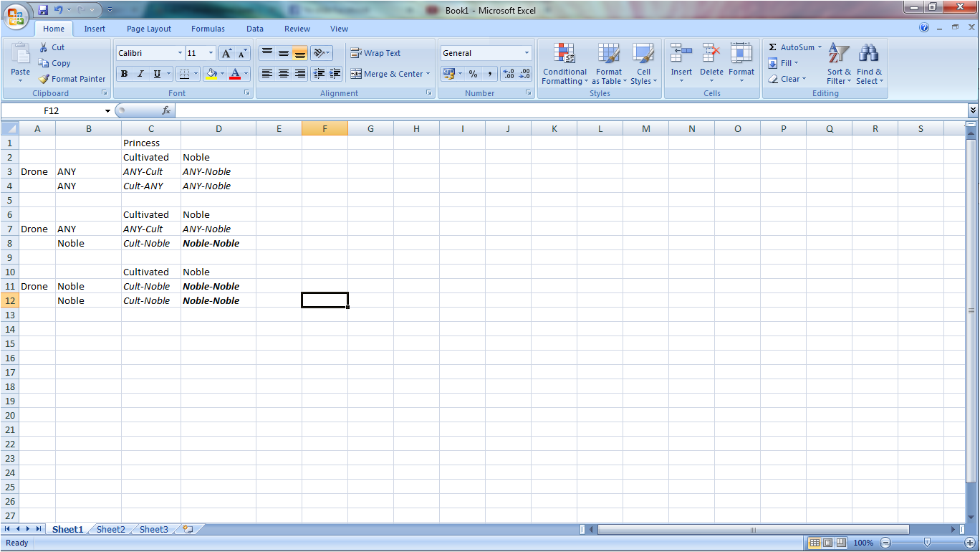Copy the selected cells
Image resolution: width=980 pixels, height=552 pixels.
(54, 63)
